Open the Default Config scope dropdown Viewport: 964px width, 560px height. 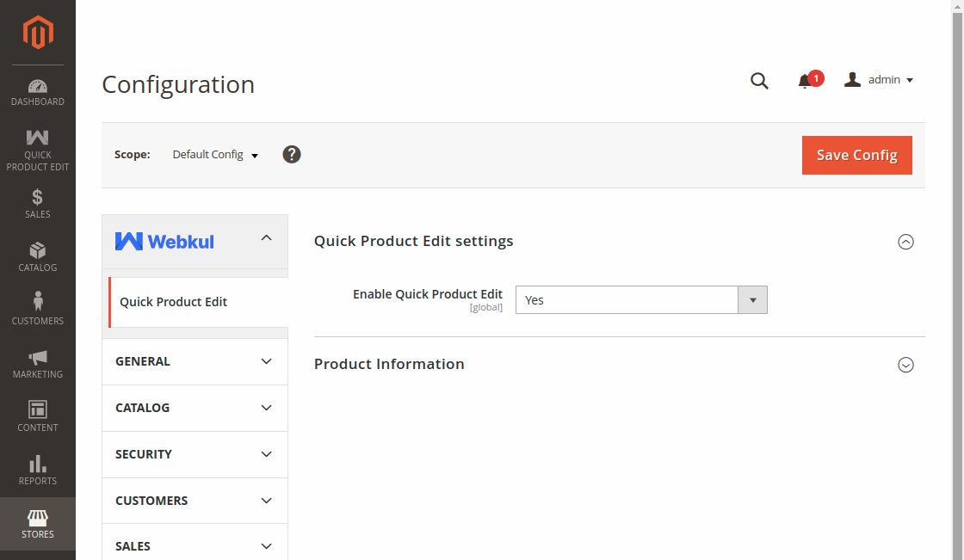215,155
